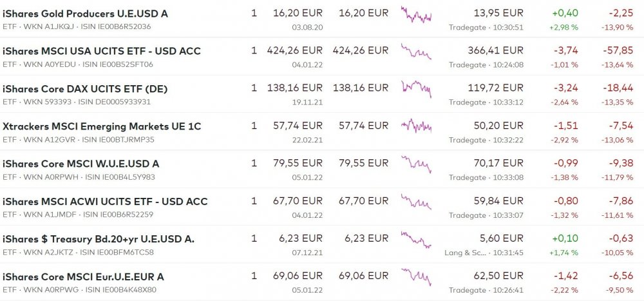The height and width of the screenshot is (301, 644).
Task: Open iShares MSCI USA UCITS ETF entry
Action: 102,51
